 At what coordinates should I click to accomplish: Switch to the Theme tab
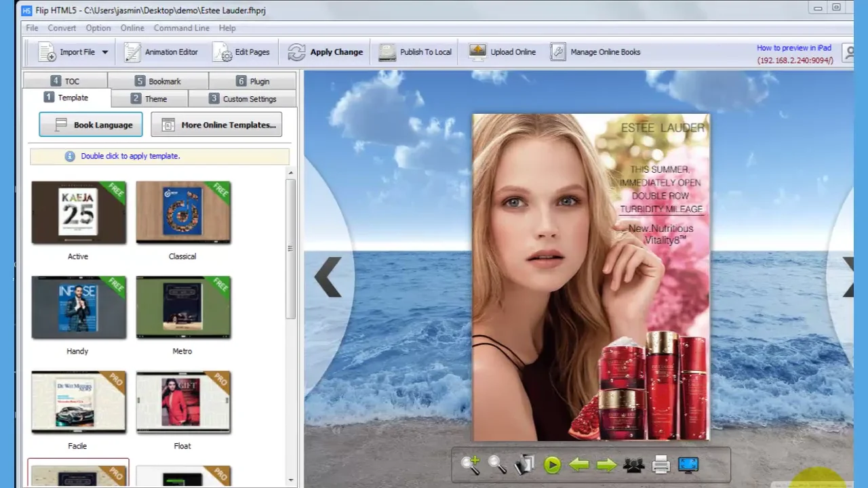(149, 98)
